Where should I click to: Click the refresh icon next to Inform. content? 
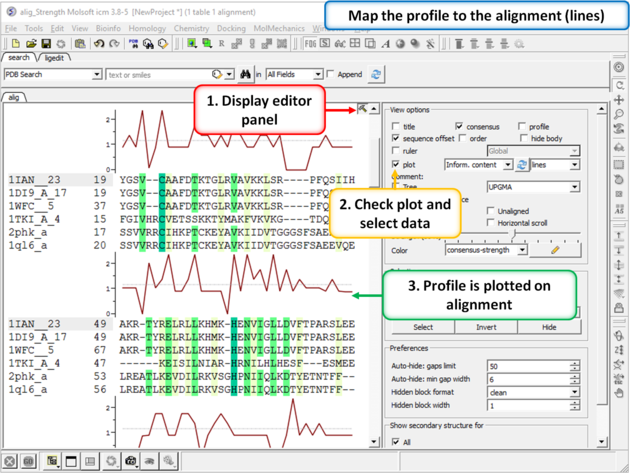click(x=521, y=164)
